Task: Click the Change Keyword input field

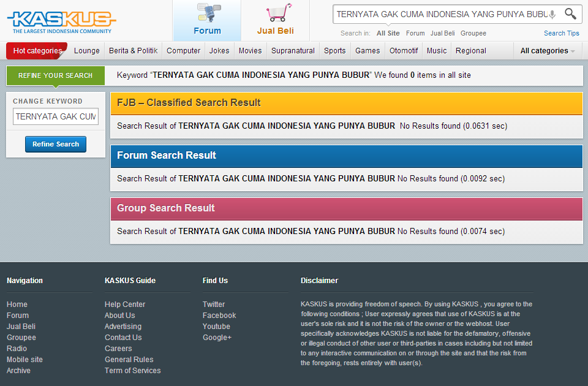Action: 56,116
